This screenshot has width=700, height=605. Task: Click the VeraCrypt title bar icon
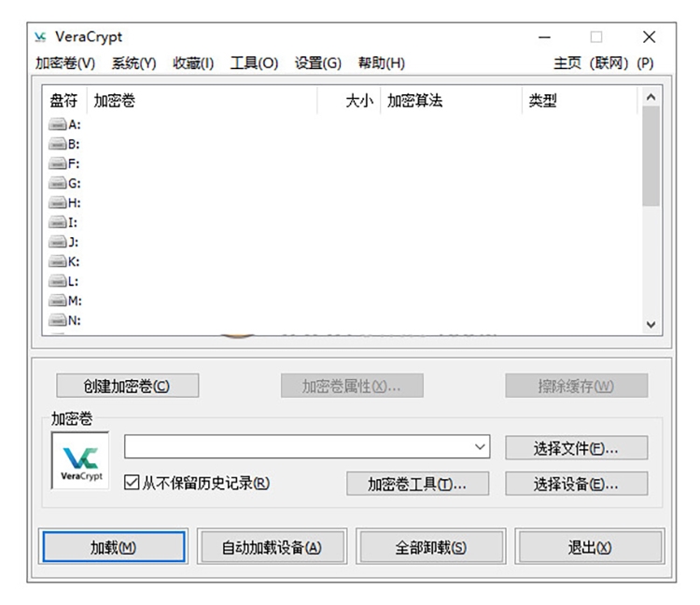(x=40, y=37)
